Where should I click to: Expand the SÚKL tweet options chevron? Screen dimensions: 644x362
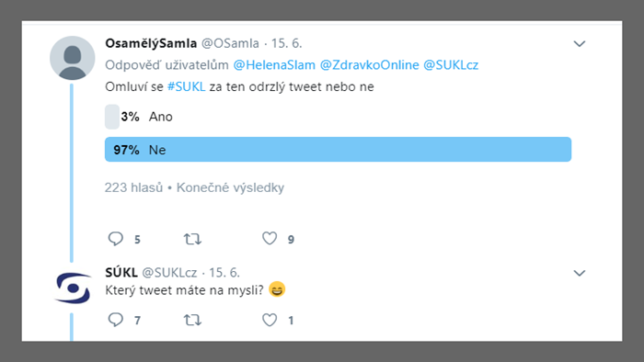[579, 273]
